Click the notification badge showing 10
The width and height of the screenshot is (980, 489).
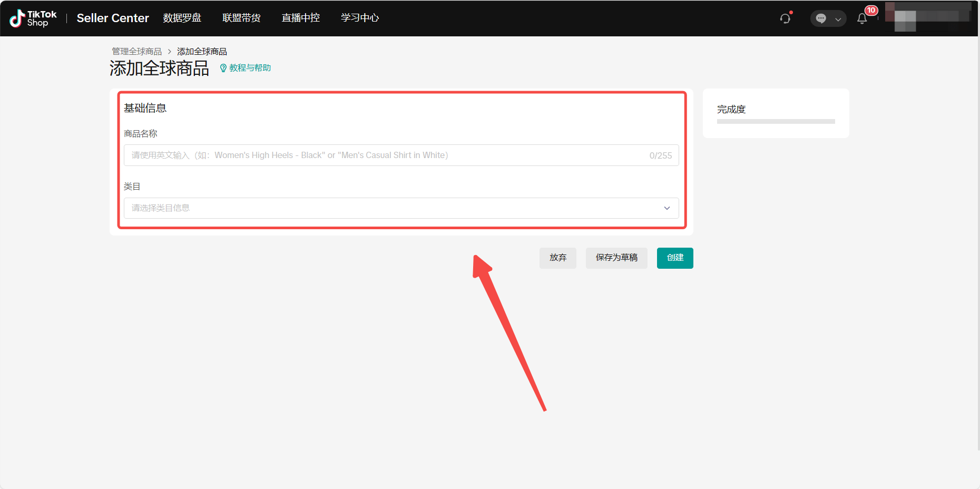tap(871, 10)
